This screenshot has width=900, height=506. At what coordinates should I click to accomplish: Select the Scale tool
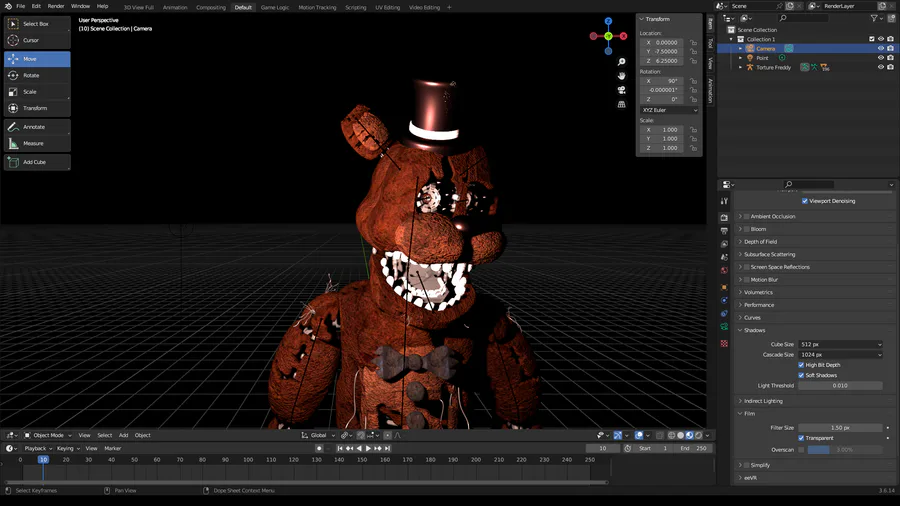coord(37,92)
